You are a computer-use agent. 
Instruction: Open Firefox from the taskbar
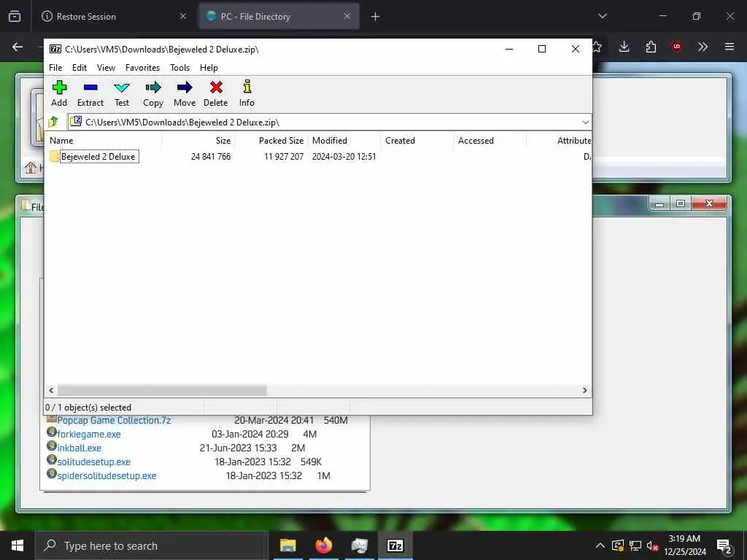tap(324, 545)
